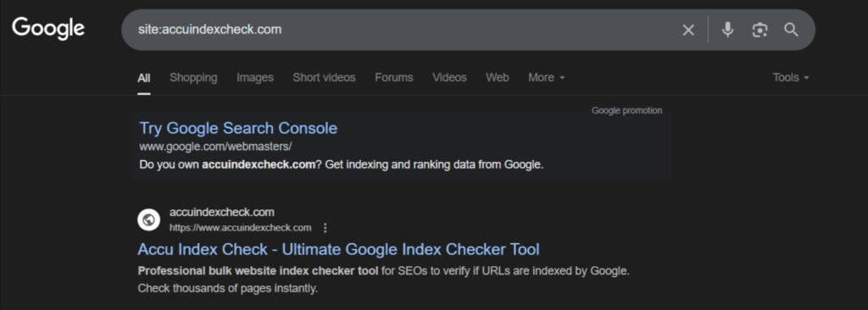
Task: Open the Short videos tab
Action: coord(324,78)
